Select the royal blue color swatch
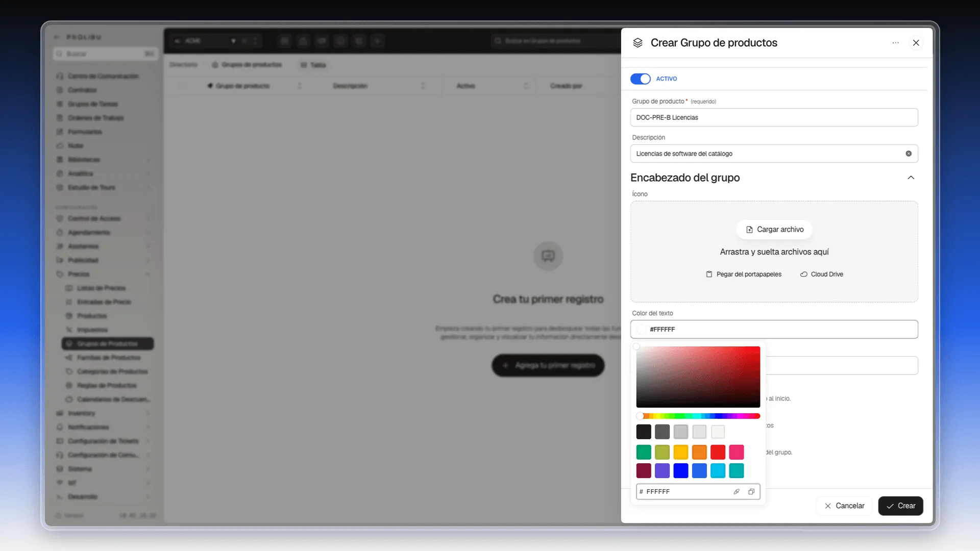Image resolution: width=980 pixels, height=551 pixels. (699, 470)
